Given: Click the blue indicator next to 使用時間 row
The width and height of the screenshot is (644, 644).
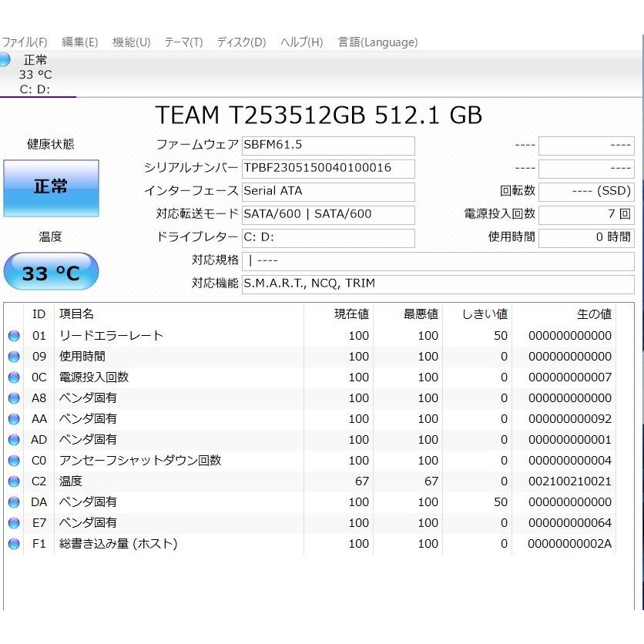Looking at the screenshot, I should point(13,356).
